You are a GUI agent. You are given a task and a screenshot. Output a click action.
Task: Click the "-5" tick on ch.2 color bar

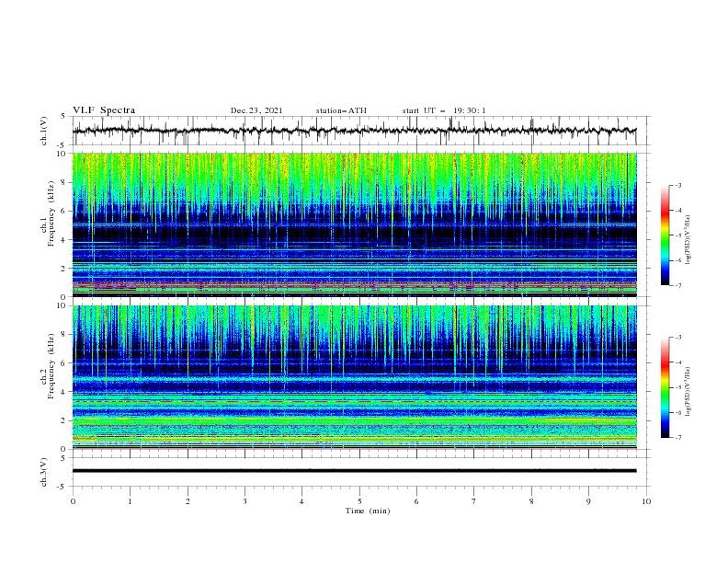pos(677,387)
